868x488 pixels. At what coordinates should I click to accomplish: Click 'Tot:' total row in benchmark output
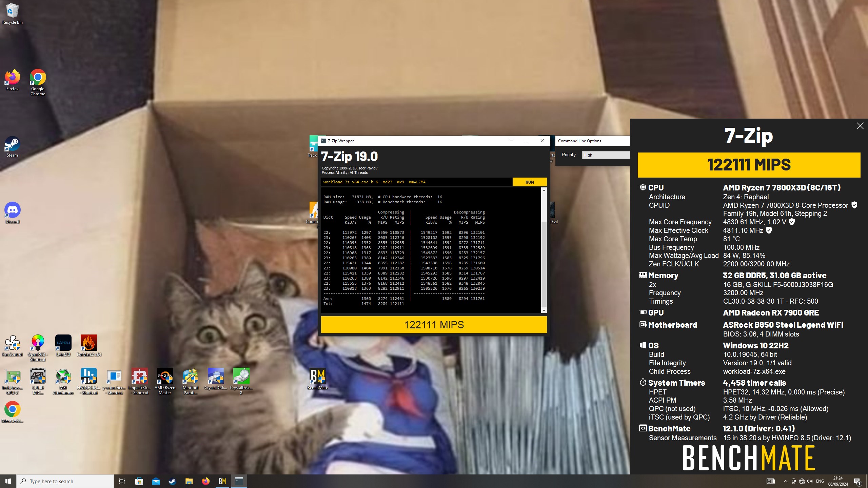click(363, 304)
